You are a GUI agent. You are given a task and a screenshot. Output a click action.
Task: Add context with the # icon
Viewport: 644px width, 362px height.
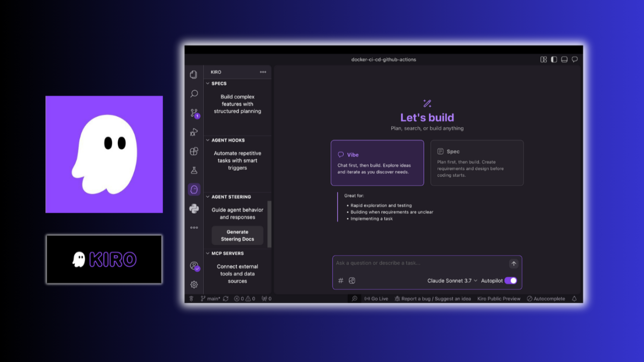click(x=341, y=280)
